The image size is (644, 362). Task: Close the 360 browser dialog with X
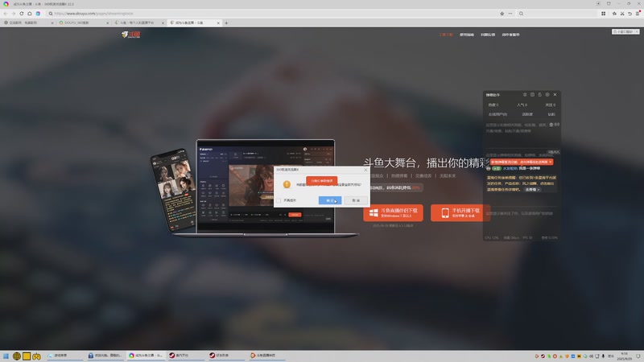(365, 170)
